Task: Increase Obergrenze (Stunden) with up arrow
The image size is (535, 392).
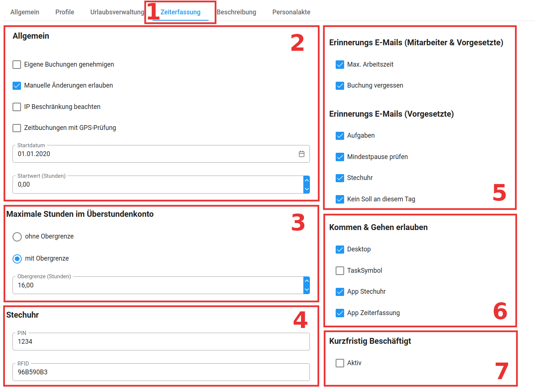Action: (307, 281)
